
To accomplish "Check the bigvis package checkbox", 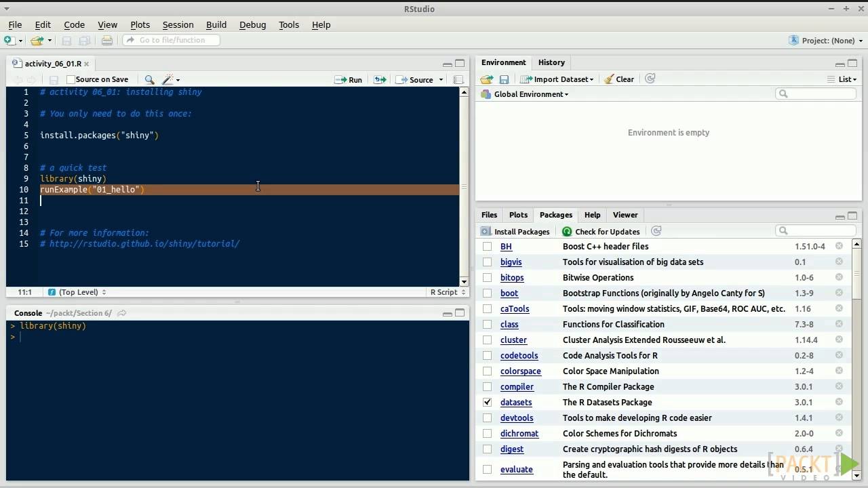I will click(487, 262).
